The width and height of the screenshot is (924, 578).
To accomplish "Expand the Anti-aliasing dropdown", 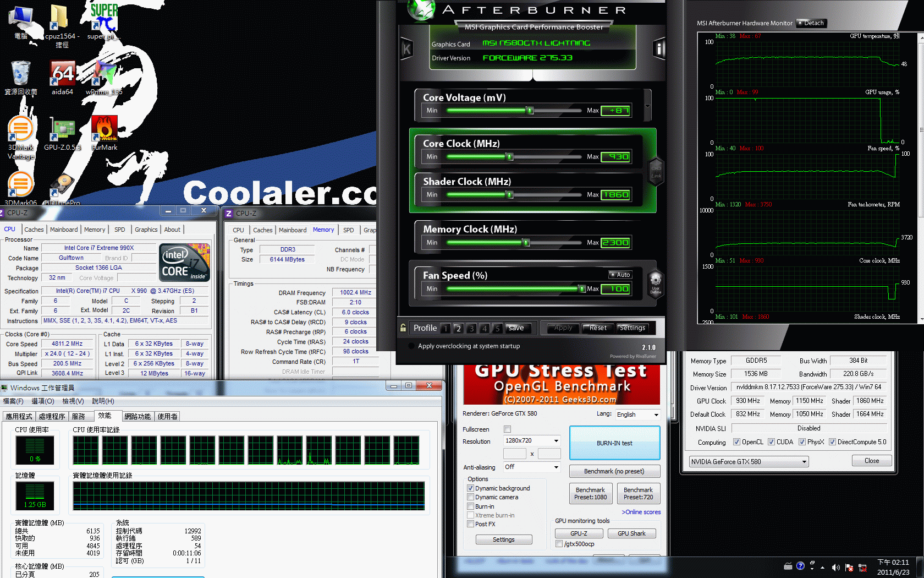I will pyautogui.click(x=556, y=467).
